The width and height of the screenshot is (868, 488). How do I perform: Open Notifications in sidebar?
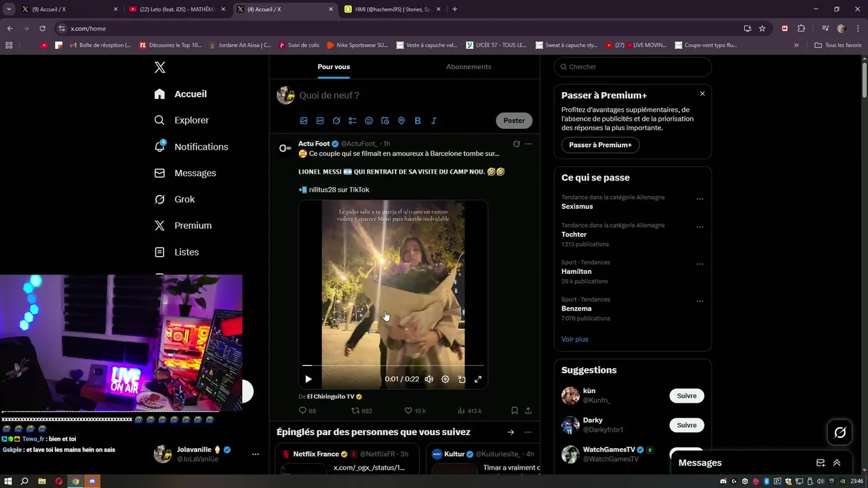191,146
